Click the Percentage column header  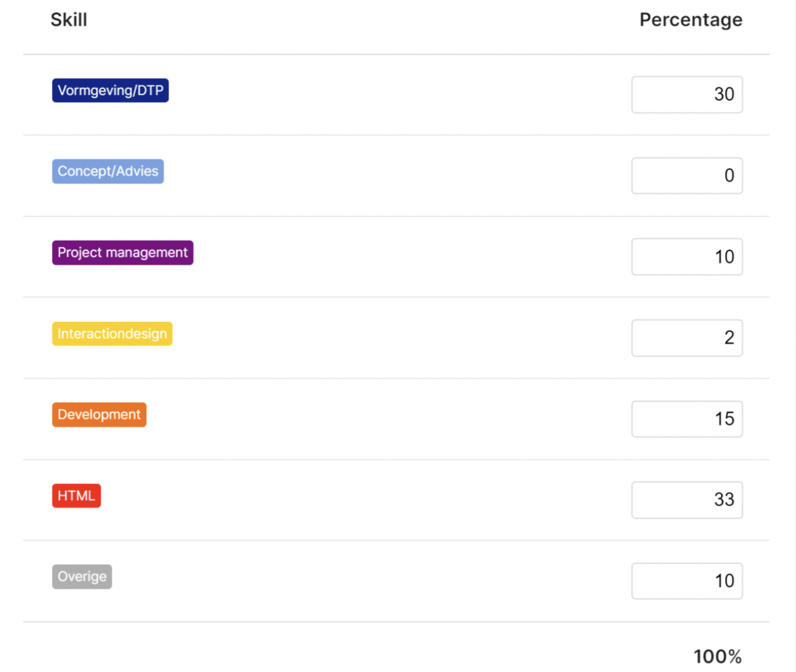[691, 20]
